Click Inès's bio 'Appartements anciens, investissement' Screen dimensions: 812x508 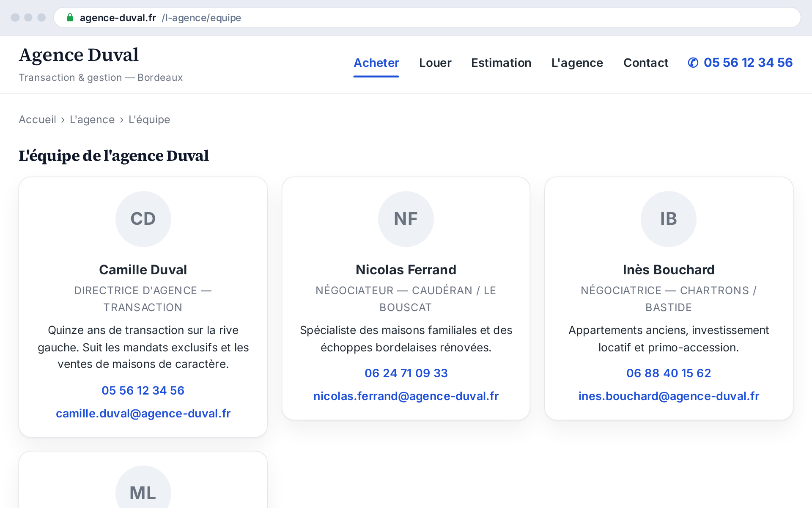coord(669,339)
